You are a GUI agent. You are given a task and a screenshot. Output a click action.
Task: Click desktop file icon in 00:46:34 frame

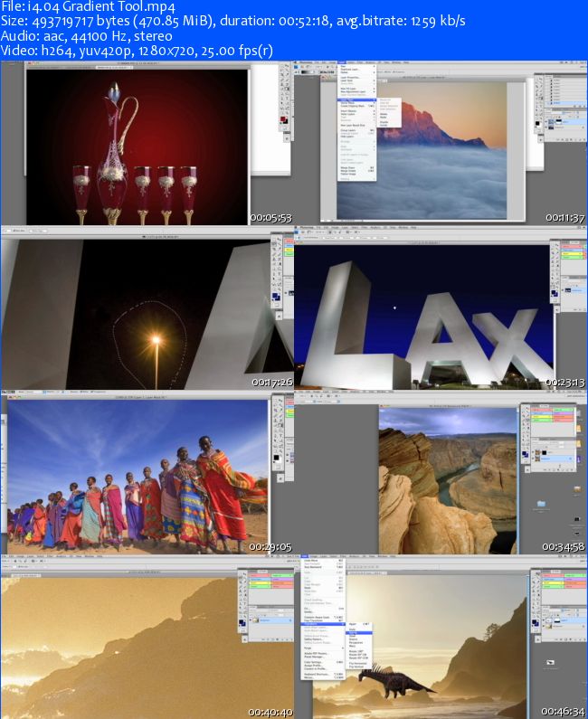tap(550, 662)
